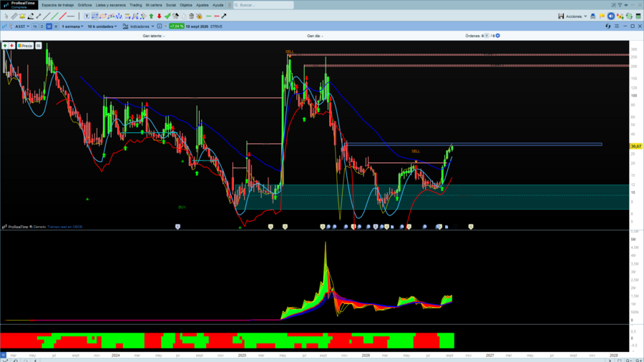This screenshot has height=362, width=644.
Task: Click the Precio panel button
Action: 25,46
